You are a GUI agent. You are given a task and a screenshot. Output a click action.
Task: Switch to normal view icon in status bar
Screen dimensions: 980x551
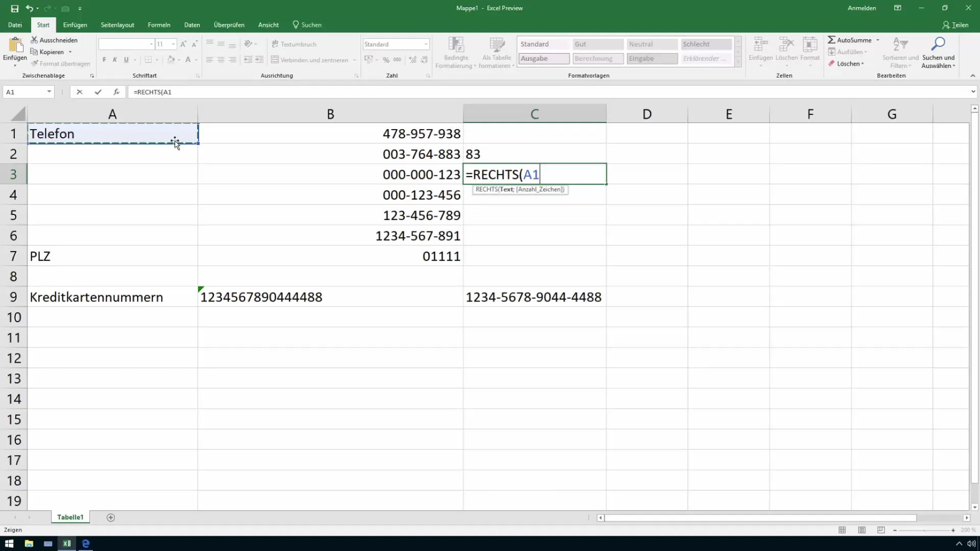tap(842, 530)
